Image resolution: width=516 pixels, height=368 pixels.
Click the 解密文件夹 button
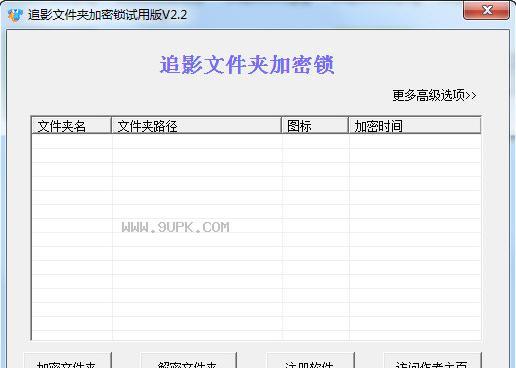(188, 360)
